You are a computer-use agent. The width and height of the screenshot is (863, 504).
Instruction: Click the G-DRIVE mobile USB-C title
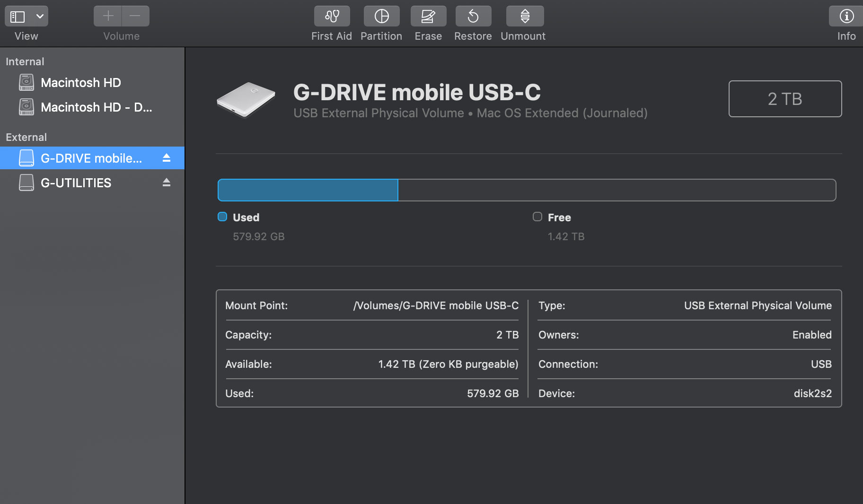417,92
